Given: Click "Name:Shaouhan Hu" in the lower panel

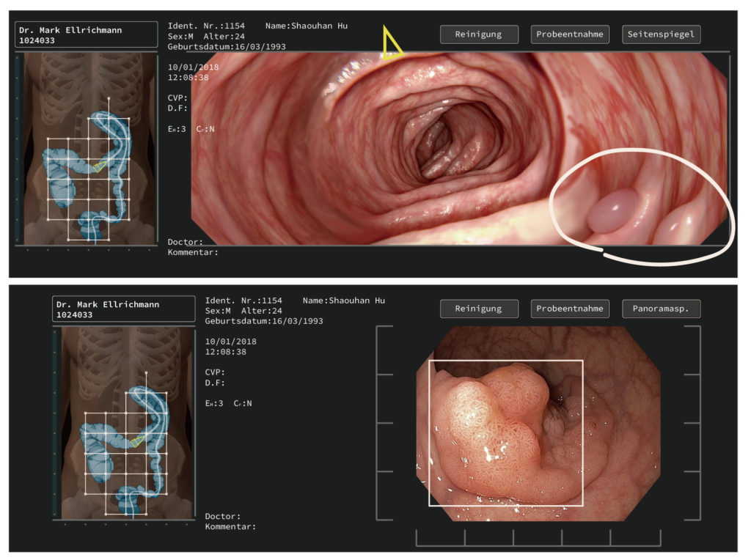Looking at the screenshot, I should pos(344,301).
